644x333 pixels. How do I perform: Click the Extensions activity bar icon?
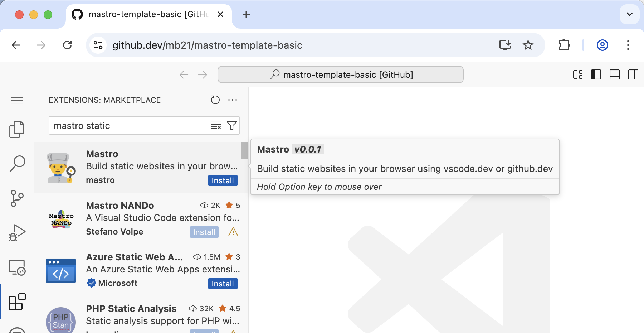click(17, 301)
